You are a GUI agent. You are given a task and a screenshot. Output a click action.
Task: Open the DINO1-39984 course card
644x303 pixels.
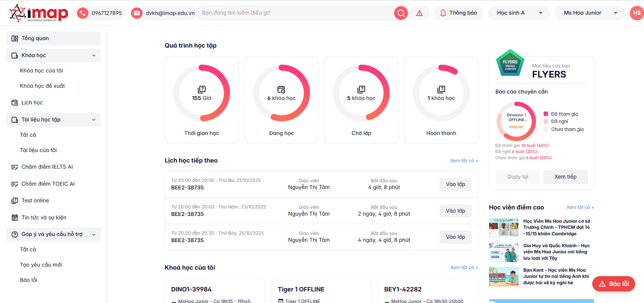pyautogui.click(x=215, y=291)
